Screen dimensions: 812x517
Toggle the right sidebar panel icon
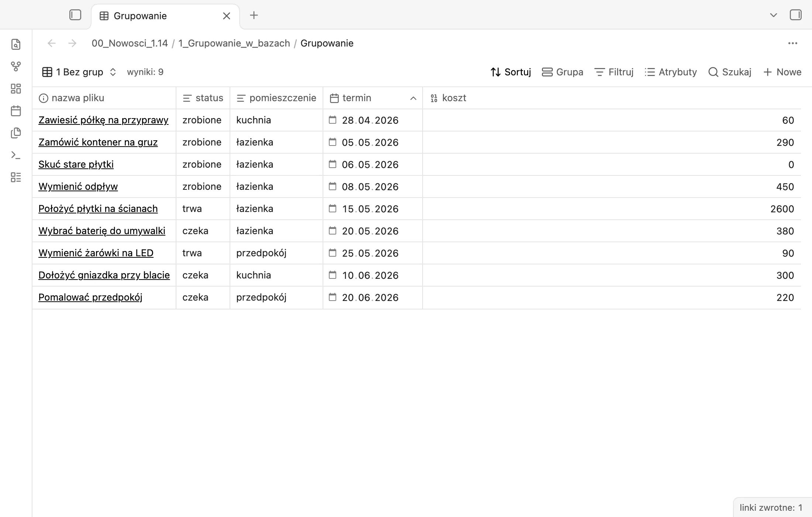tap(795, 15)
